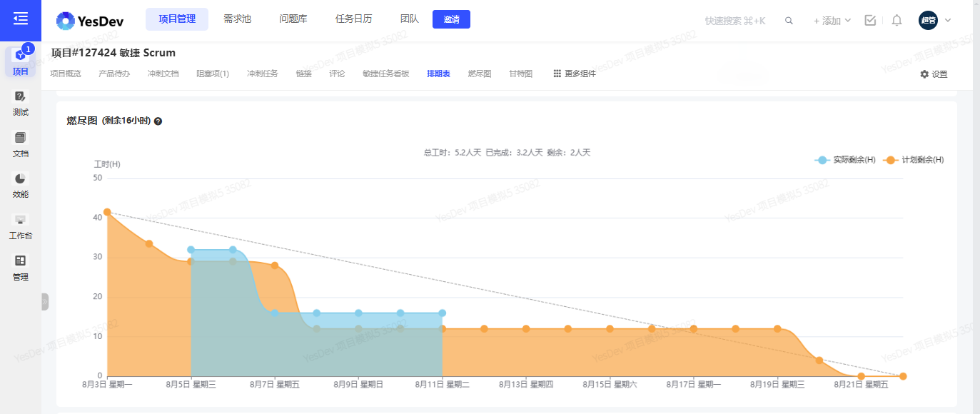Open notifications bell

[897, 20]
